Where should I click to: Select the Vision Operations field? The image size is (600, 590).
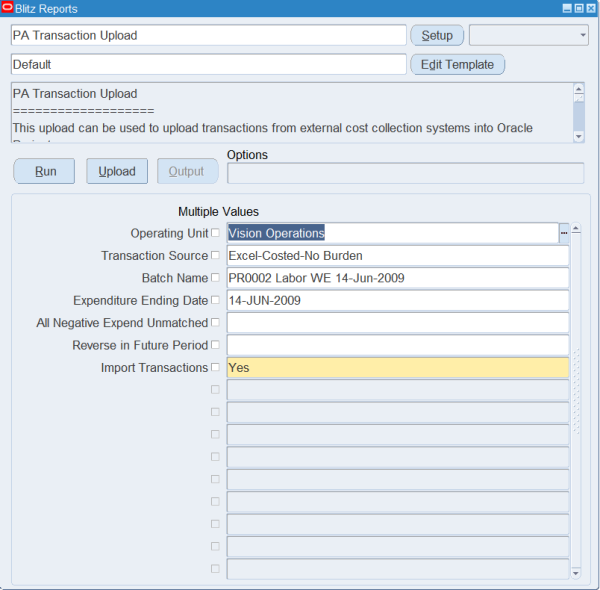click(393, 233)
